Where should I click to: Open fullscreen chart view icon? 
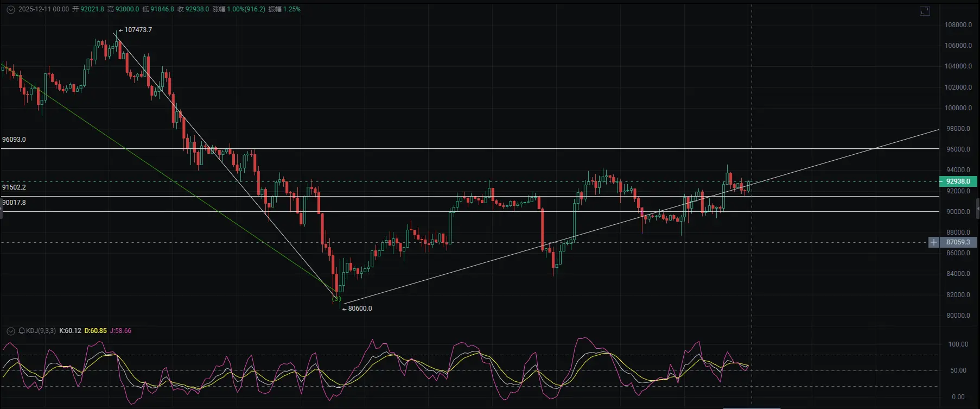click(x=925, y=11)
